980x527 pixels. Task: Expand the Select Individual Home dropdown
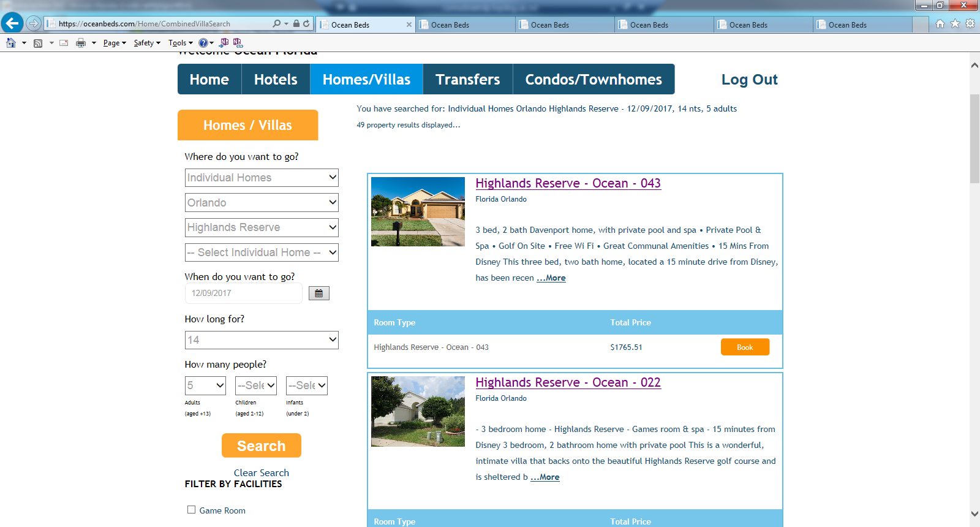tap(262, 252)
